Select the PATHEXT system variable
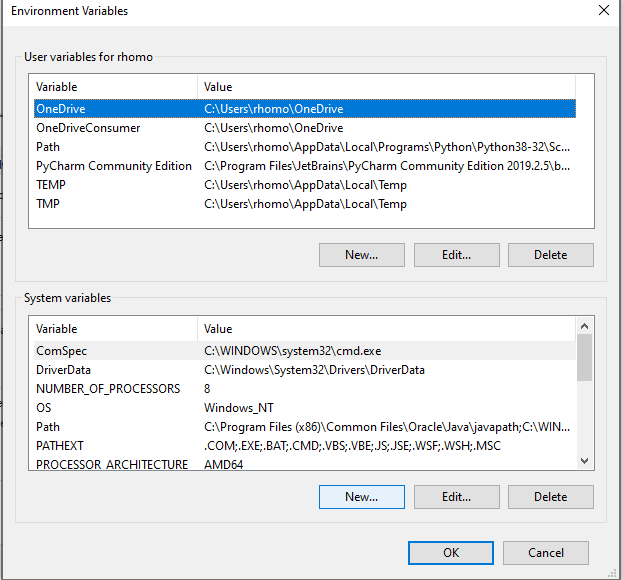623x580 pixels. pyautogui.click(x=305, y=446)
